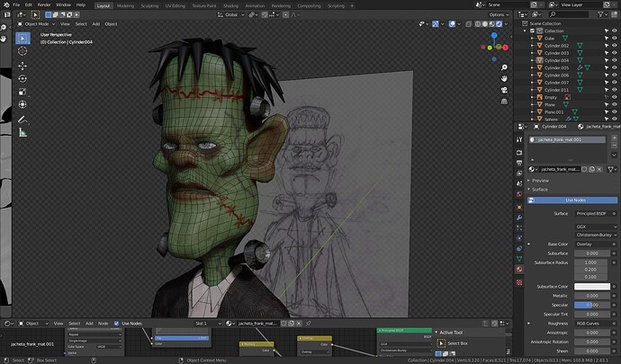The height and width of the screenshot is (364, 621).
Task: Open the Texture checker properties tab
Action: click(x=519, y=282)
